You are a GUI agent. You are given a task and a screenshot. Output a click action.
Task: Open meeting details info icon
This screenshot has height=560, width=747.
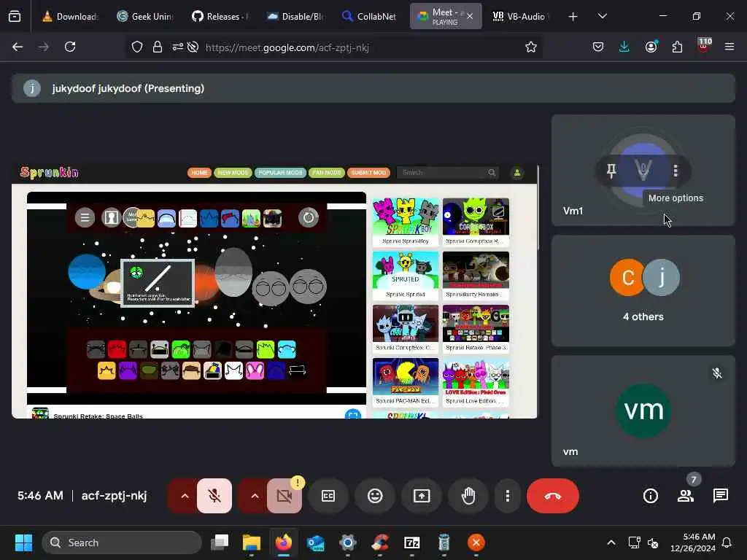pyautogui.click(x=650, y=496)
